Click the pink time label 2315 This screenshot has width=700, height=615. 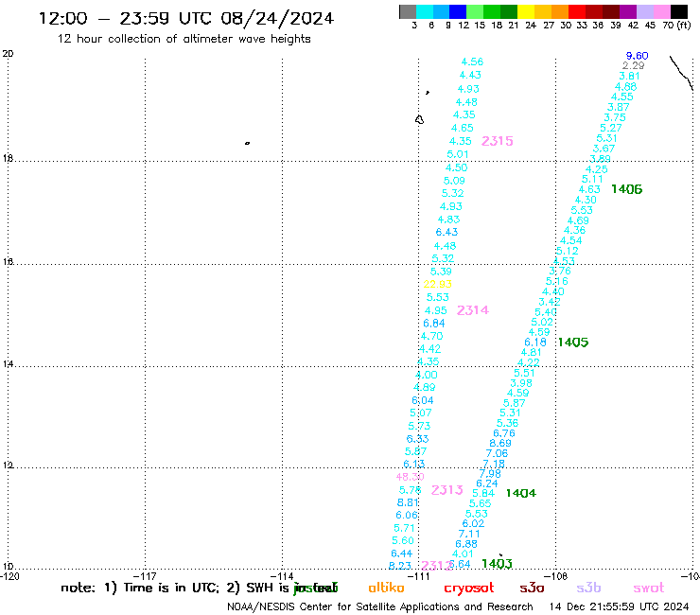[x=497, y=141]
